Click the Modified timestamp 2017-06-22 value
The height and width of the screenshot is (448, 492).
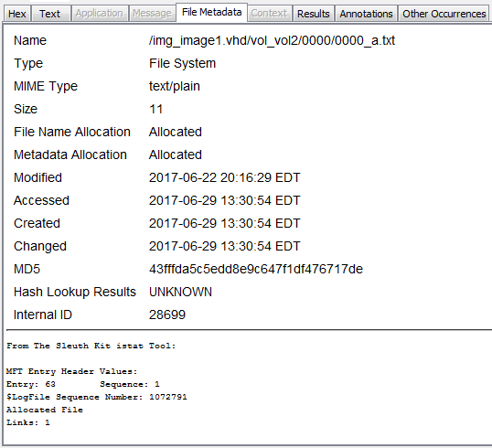(x=225, y=177)
